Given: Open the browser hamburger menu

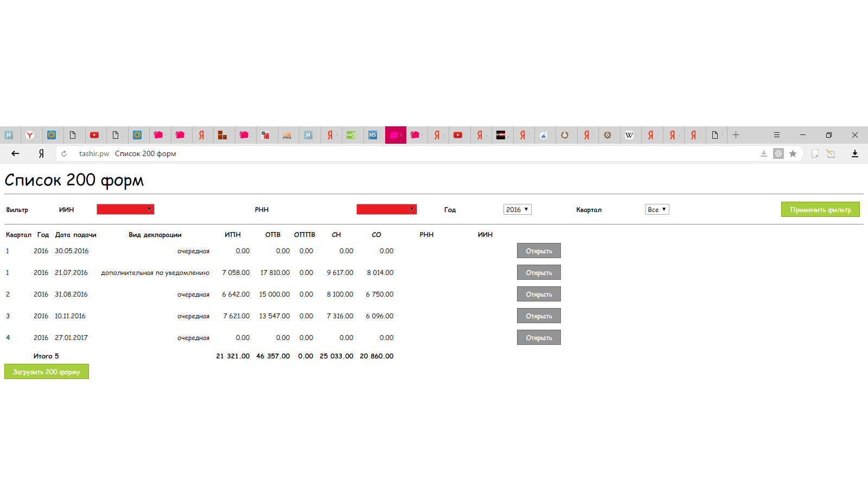Looking at the screenshot, I should (x=777, y=135).
